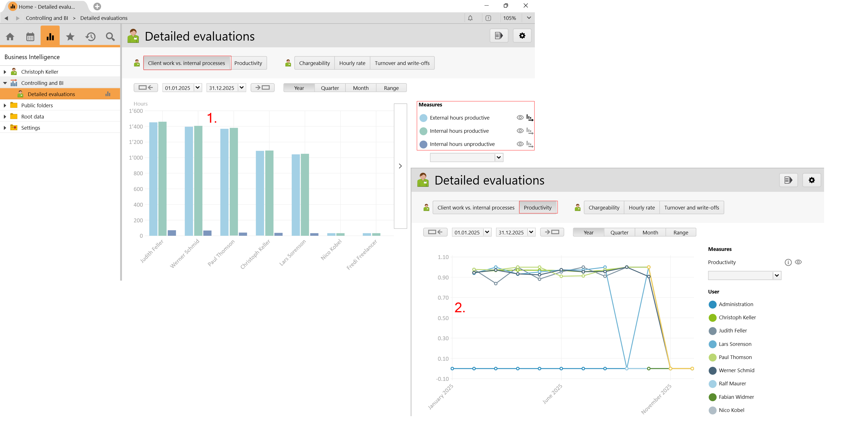Viewport: 868px width, 424px height.
Task: Toggle visibility of Internal hours unproductive
Action: (520, 144)
